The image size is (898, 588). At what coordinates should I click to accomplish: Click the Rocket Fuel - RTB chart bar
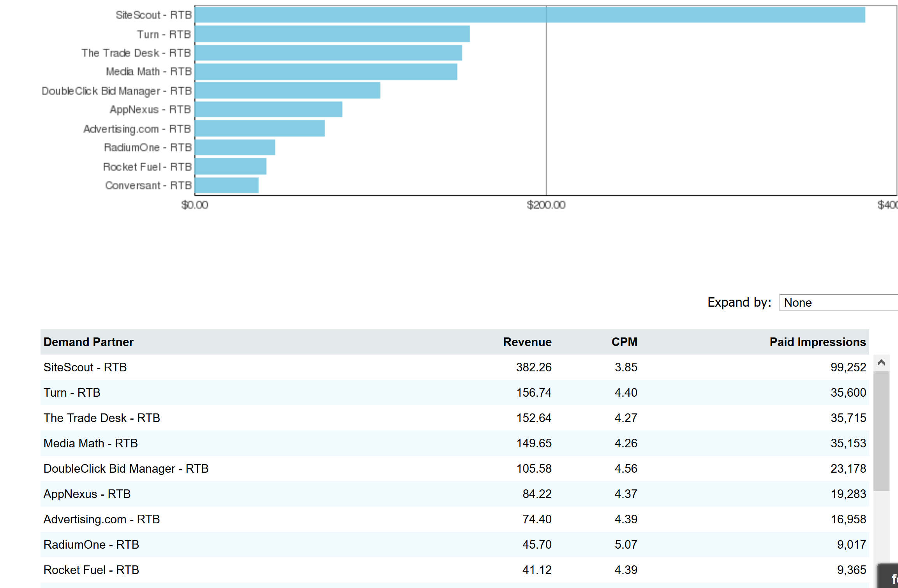(231, 166)
